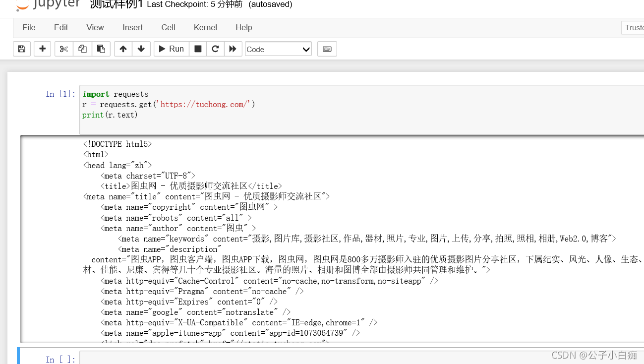Click the google notranslate meta line
The height and width of the screenshot is (364, 644).
coord(195,312)
